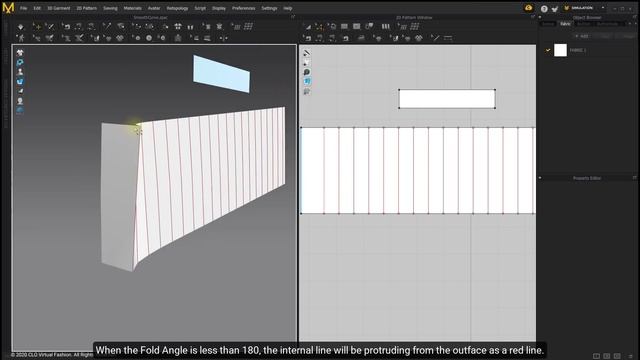640x360 pixels.
Task: Open the Preferences menu
Action: tap(244, 8)
